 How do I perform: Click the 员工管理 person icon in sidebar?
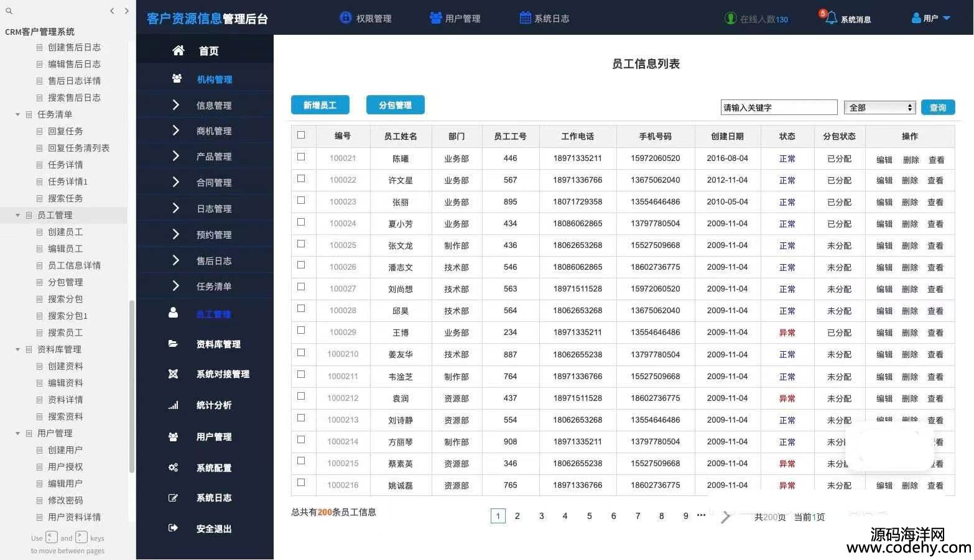(x=173, y=313)
